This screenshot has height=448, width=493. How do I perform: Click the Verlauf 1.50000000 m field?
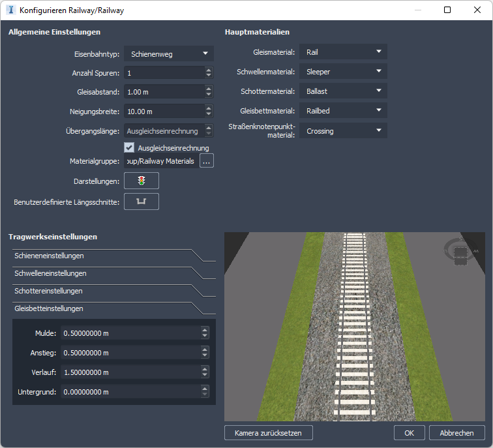click(x=131, y=372)
